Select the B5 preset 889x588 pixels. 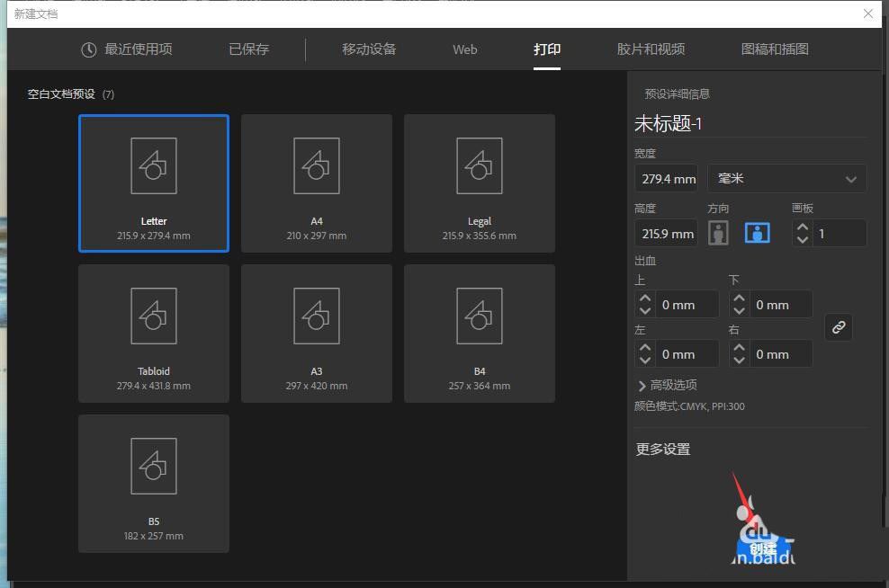[153, 466]
